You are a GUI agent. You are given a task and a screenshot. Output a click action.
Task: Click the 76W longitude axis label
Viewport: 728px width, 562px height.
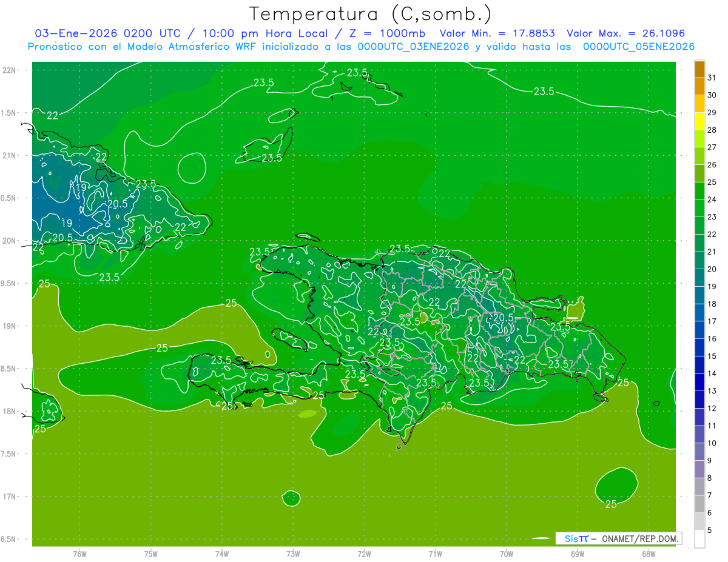click(x=79, y=554)
